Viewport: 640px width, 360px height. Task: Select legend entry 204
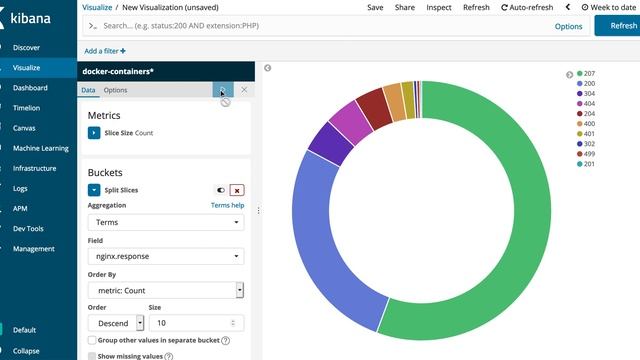click(586, 113)
